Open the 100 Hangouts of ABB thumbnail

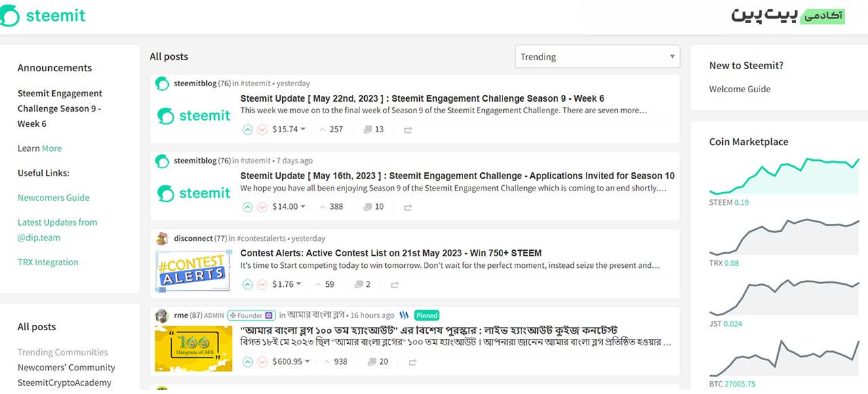pyautogui.click(x=194, y=349)
